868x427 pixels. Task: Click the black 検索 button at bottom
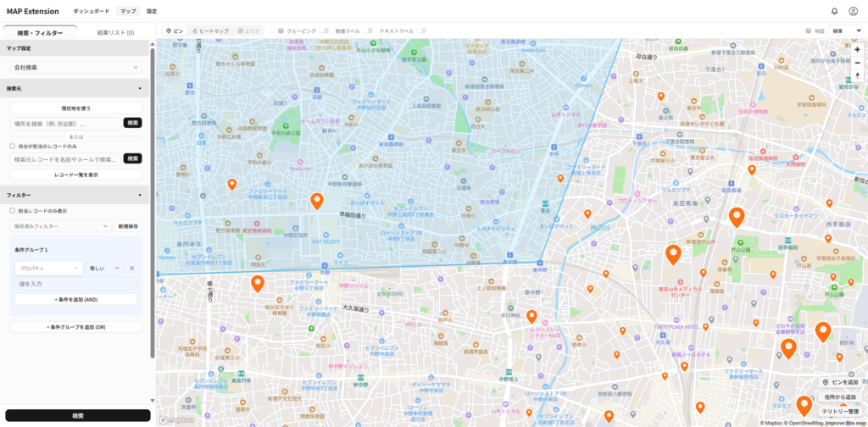click(x=78, y=415)
